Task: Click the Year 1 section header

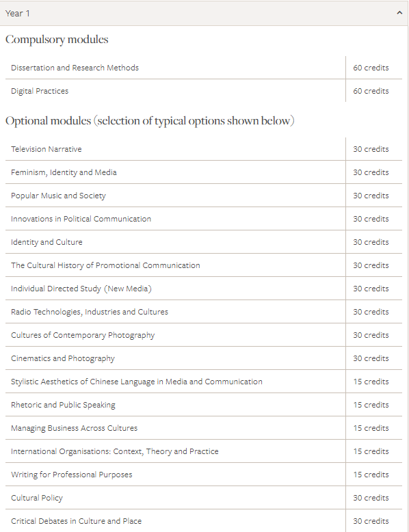Action: pyautogui.click(x=204, y=13)
